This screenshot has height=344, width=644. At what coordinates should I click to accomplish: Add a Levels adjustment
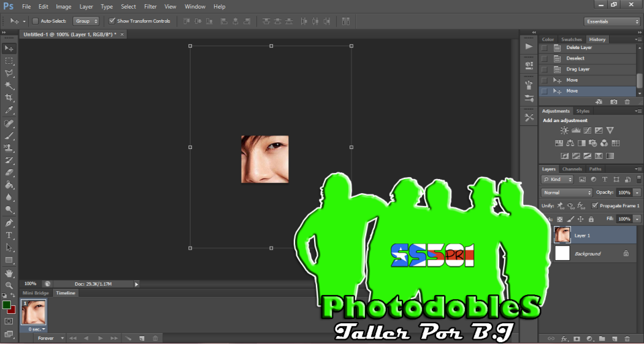pos(576,131)
